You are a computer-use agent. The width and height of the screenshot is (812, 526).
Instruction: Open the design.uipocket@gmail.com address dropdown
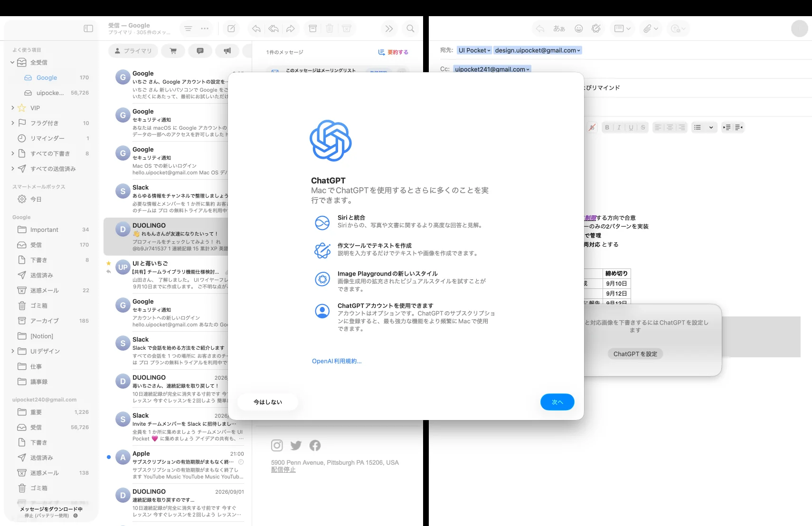[x=538, y=50]
